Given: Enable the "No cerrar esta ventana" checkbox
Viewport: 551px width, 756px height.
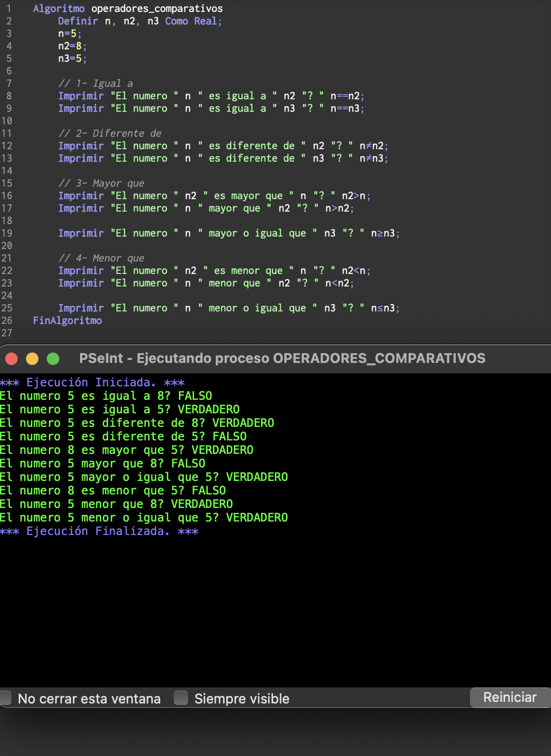Looking at the screenshot, I should tap(6, 698).
